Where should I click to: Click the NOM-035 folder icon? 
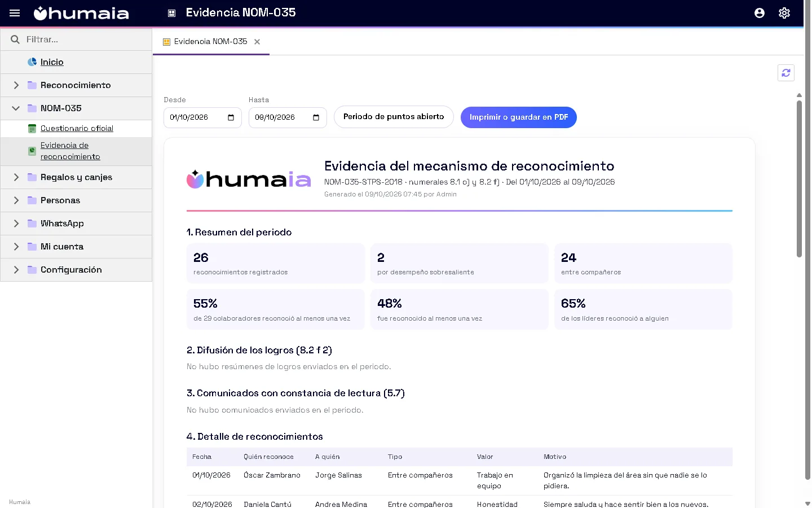pyautogui.click(x=32, y=108)
